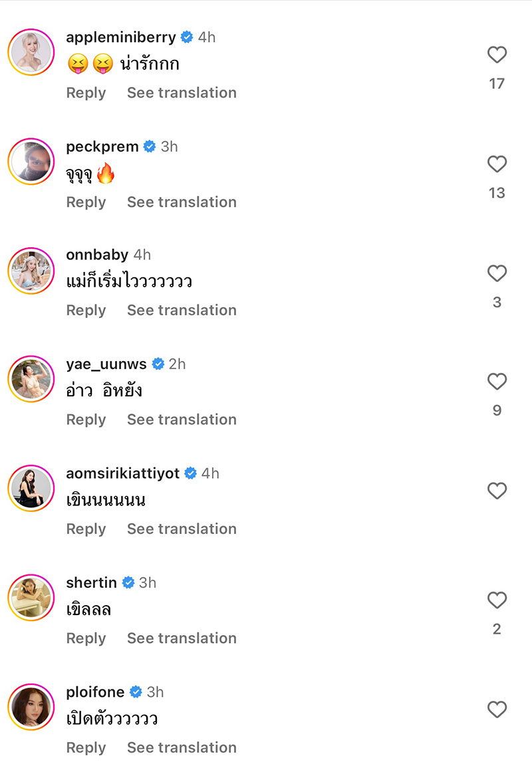View ploifone's profile photo
This screenshot has width=532, height=770.
(x=31, y=707)
